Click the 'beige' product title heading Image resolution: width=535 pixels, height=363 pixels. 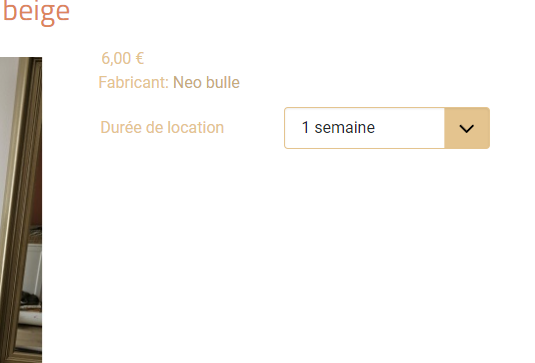(36, 13)
